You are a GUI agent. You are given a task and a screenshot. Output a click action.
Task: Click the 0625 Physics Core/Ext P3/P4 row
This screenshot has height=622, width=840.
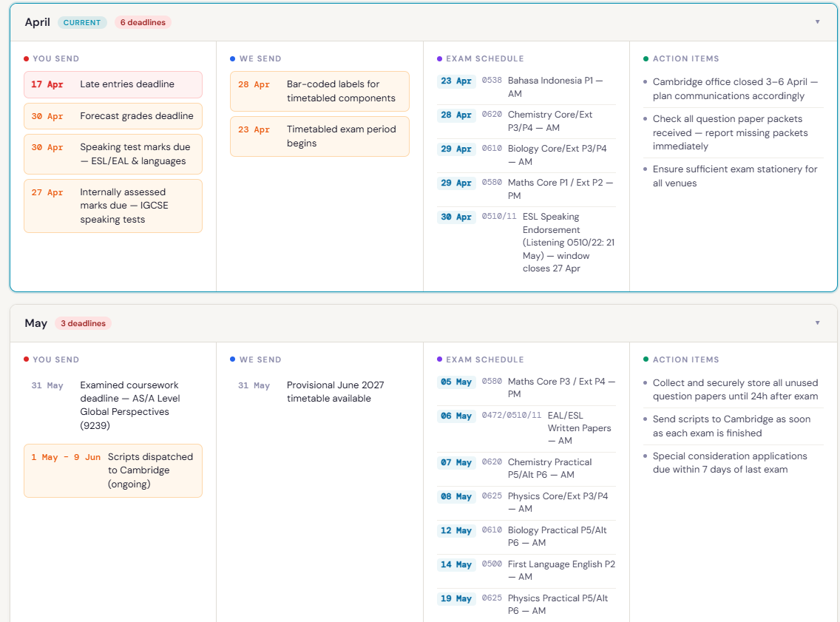pos(526,502)
